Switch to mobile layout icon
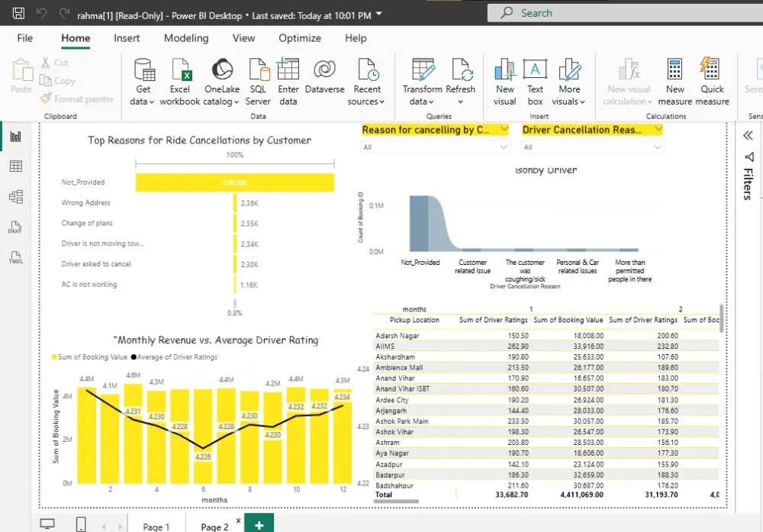The height and width of the screenshot is (532, 763). point(82,524)
